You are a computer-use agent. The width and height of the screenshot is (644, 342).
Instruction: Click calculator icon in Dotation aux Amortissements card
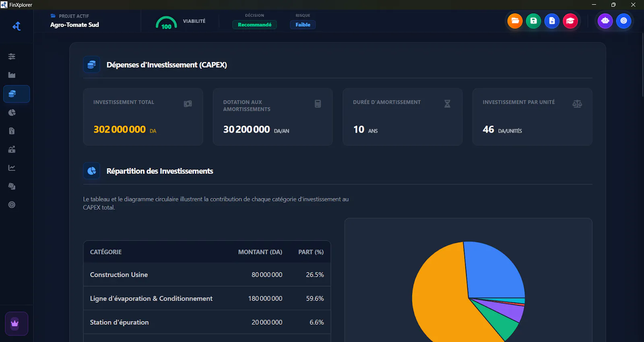pos(318,104)
